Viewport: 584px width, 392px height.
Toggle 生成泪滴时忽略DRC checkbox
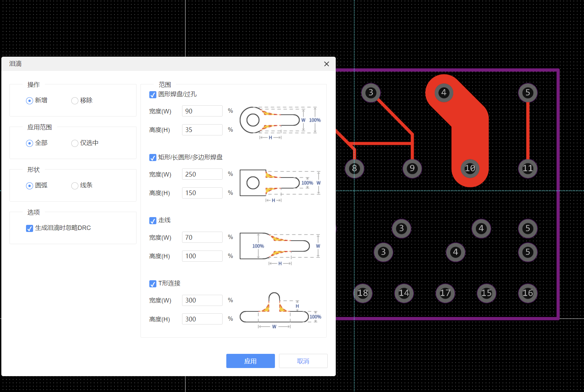click(30, 228)
